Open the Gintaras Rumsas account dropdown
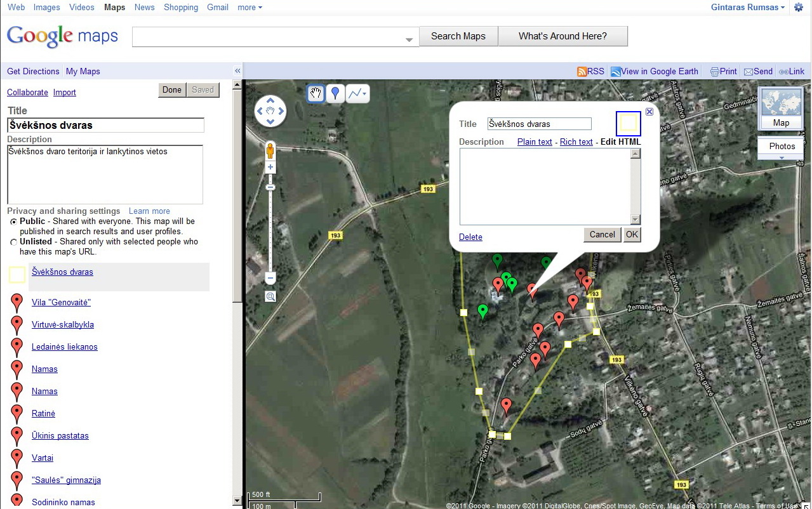 tap(748, 8)
